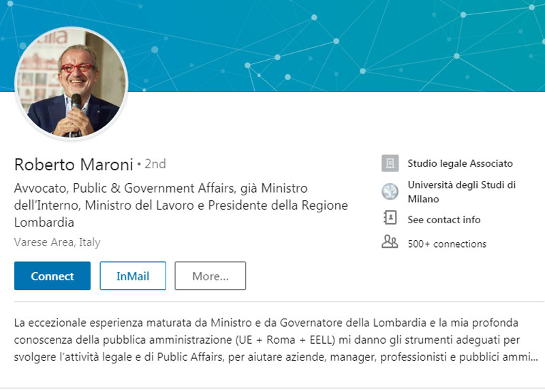Click the See contact info link
The width and height of the screenshot is (545, 392).
(443, 220)
